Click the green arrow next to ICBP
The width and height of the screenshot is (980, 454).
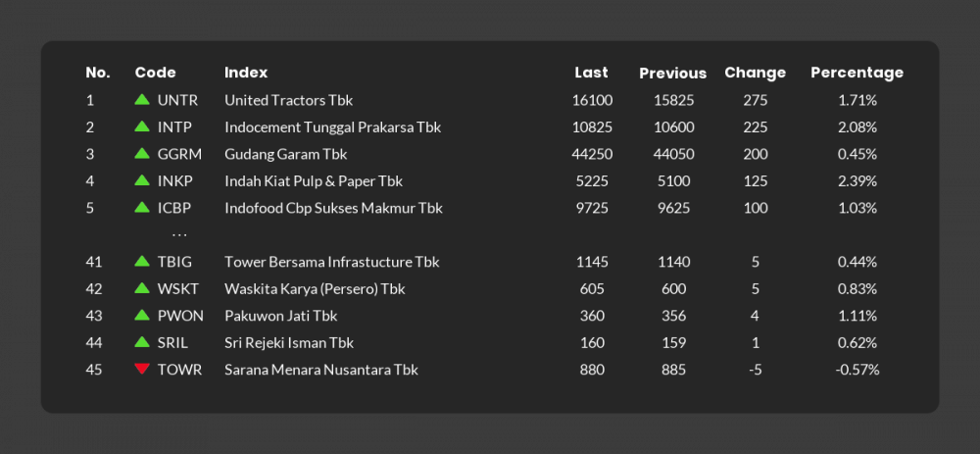coord(142,207)
